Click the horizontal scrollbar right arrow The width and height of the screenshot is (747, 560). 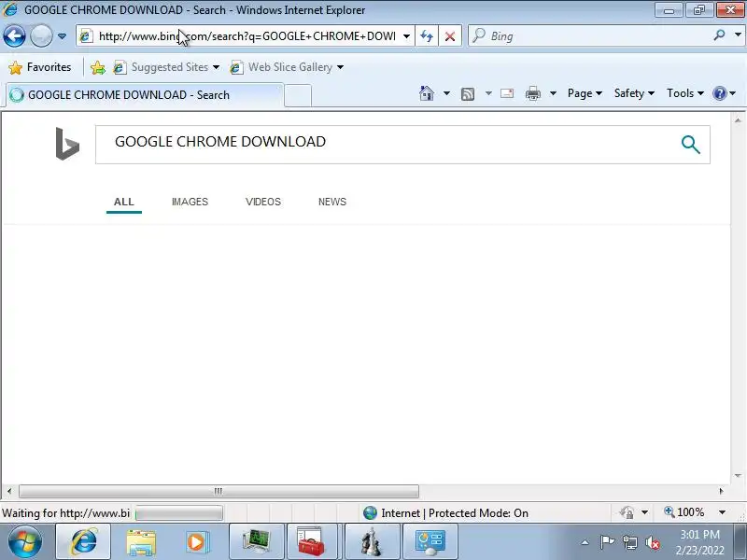pos(721,491)
